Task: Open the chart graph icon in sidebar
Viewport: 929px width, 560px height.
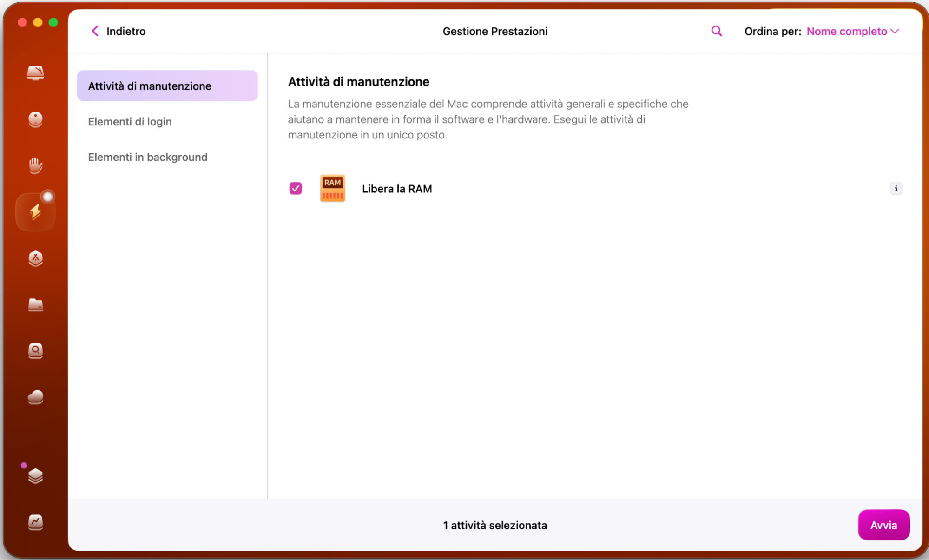Action: click(35, 522)
